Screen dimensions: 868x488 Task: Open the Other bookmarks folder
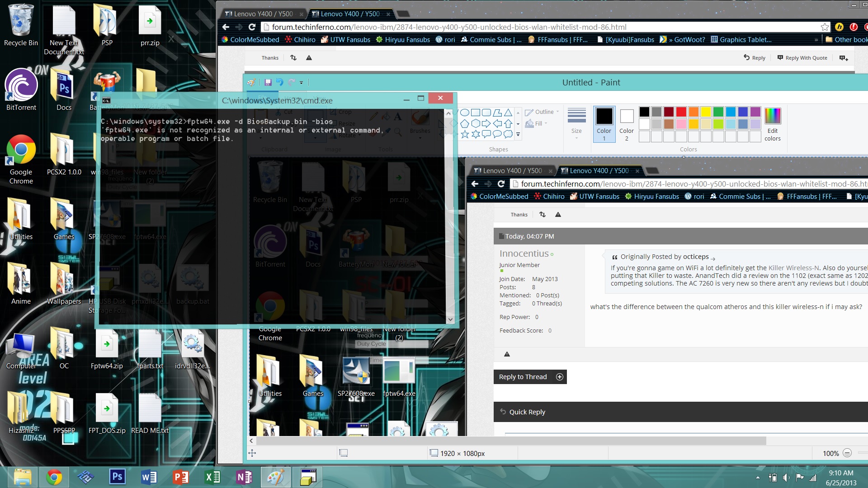point(846,40)
